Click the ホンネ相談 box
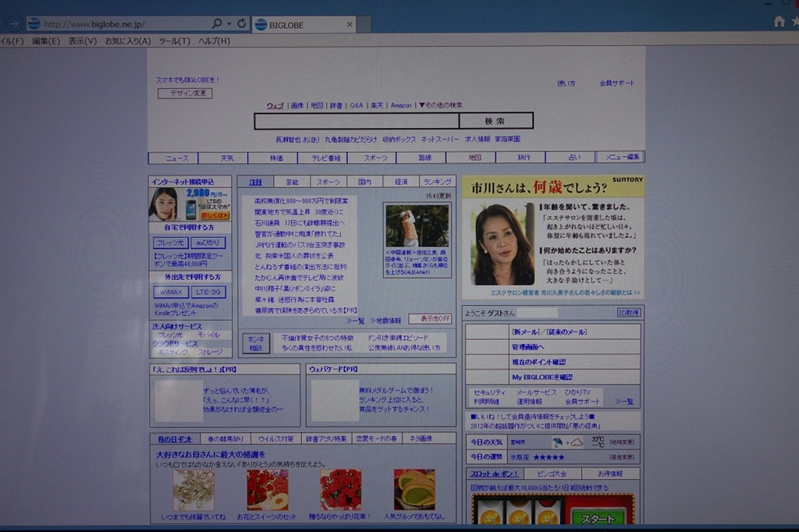The width and height of the screenshot is (799, 532). click(x=256, y=342)
